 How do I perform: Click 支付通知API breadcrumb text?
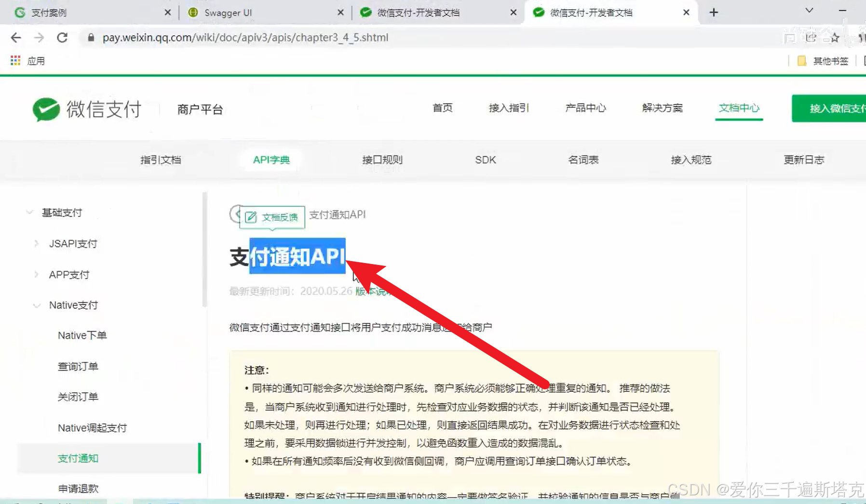(x=338, y=214)
